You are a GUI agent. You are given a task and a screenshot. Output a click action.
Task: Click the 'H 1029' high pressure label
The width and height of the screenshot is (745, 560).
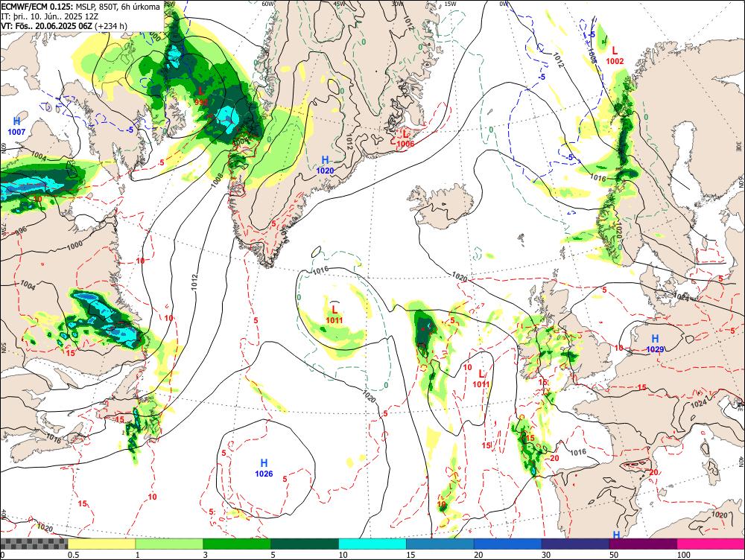(655, 343)
